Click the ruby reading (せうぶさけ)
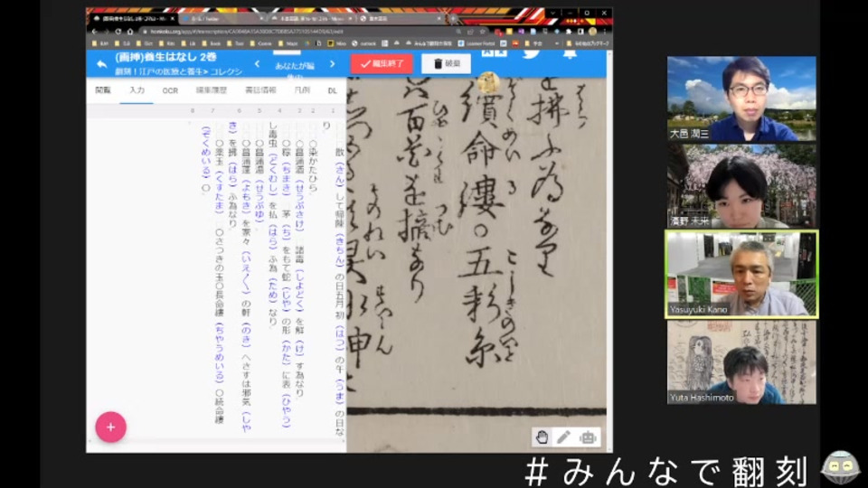The image size is (868, 488). click(x=300, y=205)
